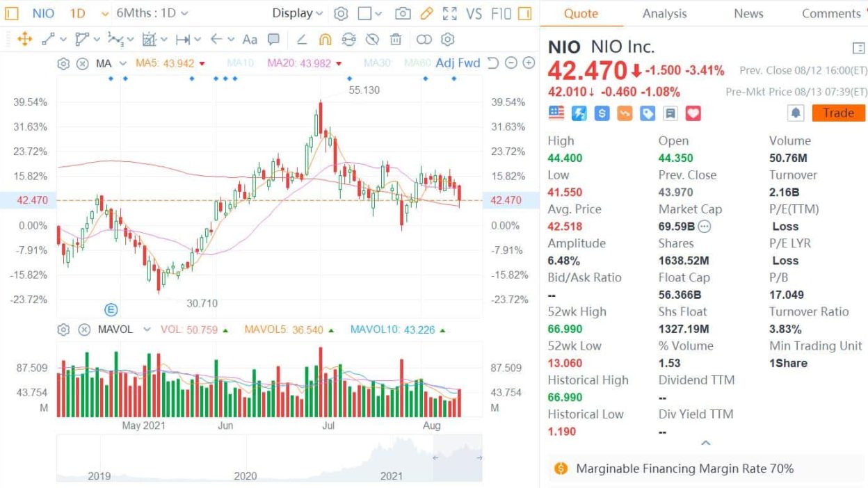Expand the MA indicator dropdown

pos(123,63)
